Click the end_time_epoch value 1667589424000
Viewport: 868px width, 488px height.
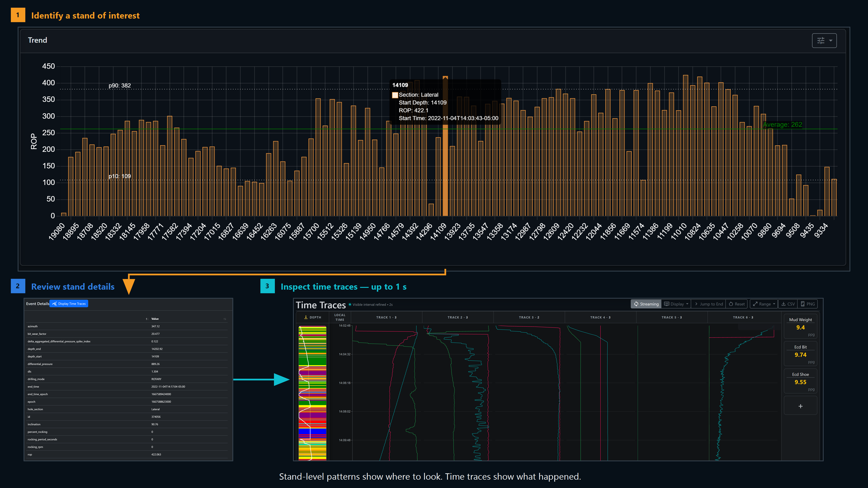click(161, 394)
